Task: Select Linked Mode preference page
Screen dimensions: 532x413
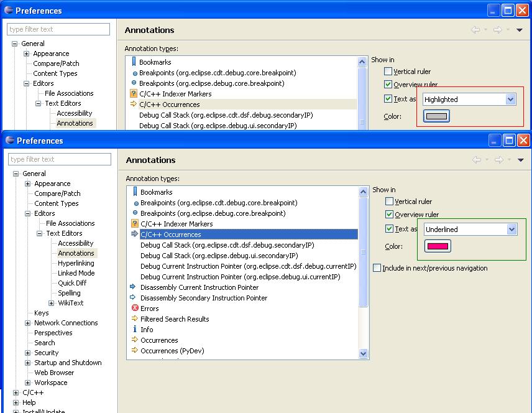Action: [x=76, y=272]
